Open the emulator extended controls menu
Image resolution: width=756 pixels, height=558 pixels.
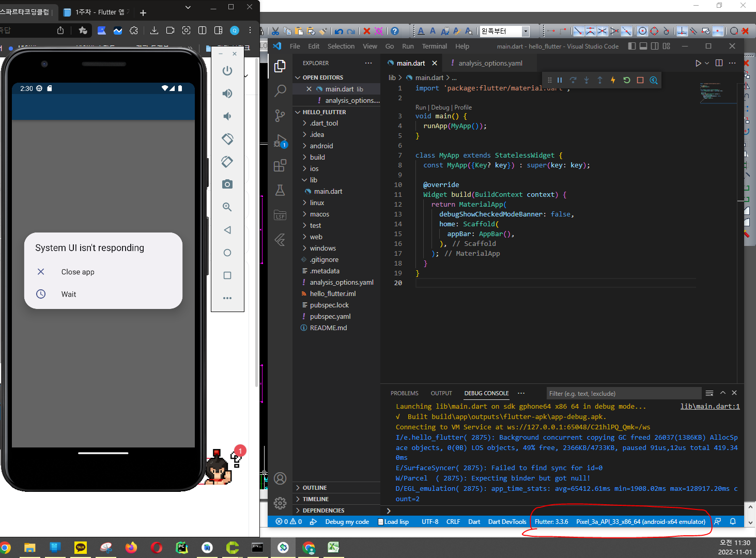click(227, 298)
